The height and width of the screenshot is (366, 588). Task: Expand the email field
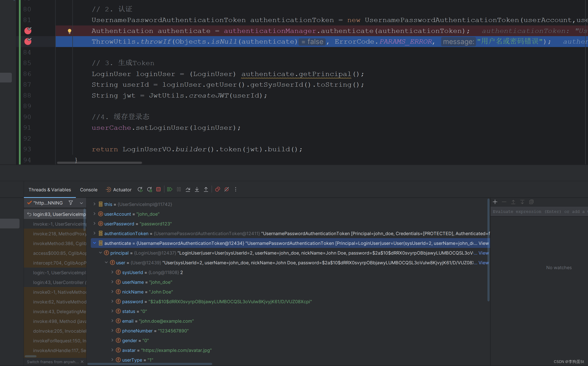coord(112,321)
